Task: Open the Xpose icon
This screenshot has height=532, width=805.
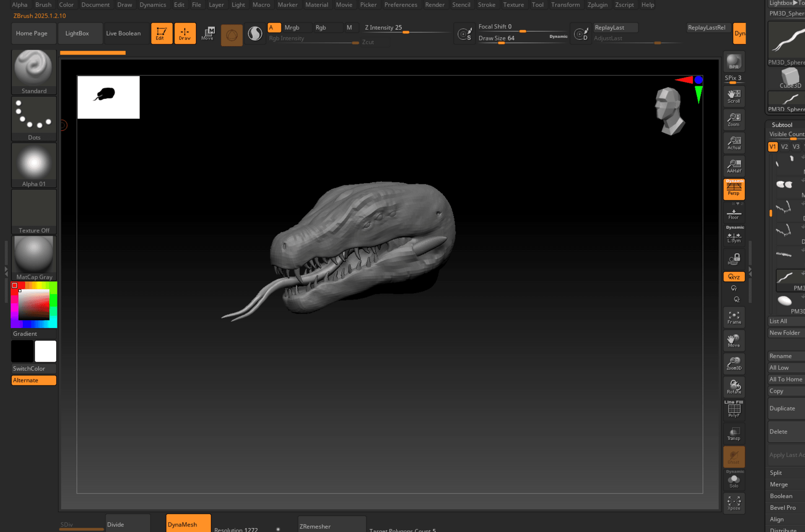Action: pyautogui.click(x=734, y=503)
